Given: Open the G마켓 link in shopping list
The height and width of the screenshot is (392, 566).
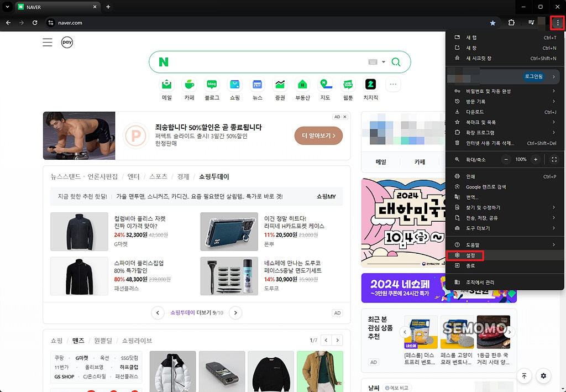Looking at the screenshot, I should click(x=82, y=358).
